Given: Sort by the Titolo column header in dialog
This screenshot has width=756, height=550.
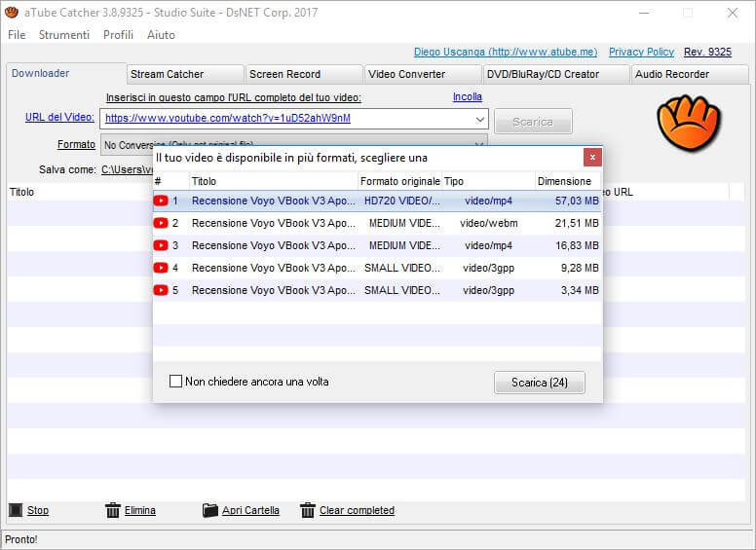Looking at the screenshot, I should click(273, 181).
